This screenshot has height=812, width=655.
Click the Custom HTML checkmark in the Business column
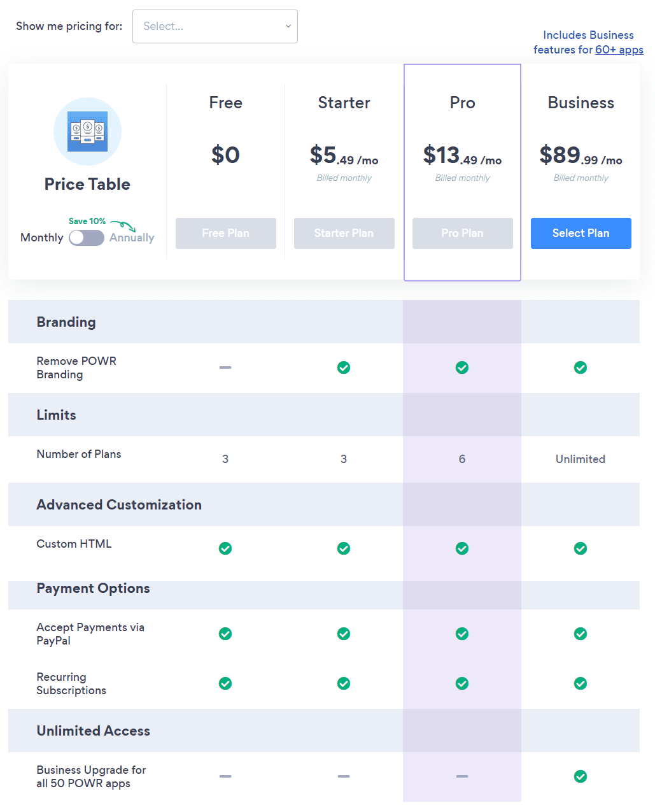click(581, 548)
